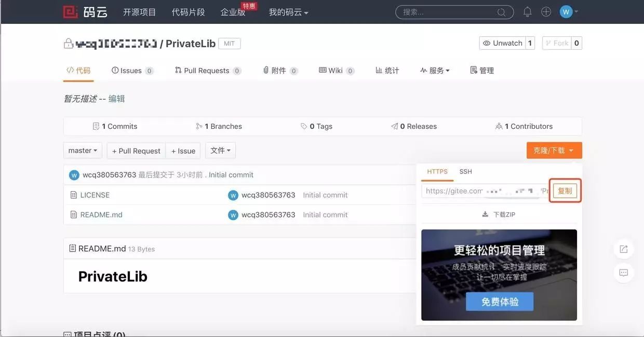Click the plus create-new icon

(546, 11)
